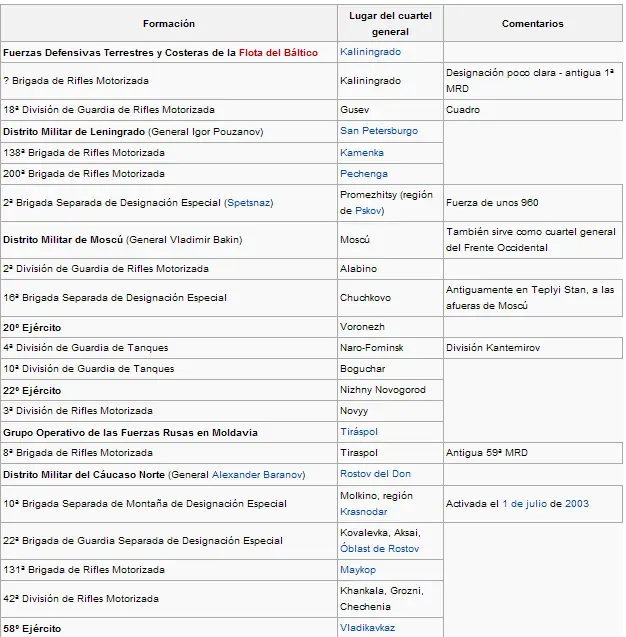
Task: Follow the Vladikavkaz link
Action: tap(367, 628)
